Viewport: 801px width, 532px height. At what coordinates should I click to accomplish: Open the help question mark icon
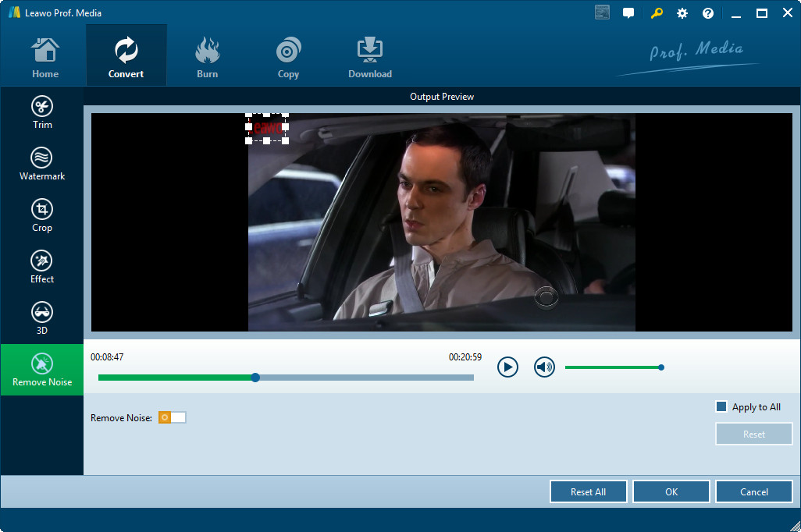pyautogui.click(x=707, y=13)
